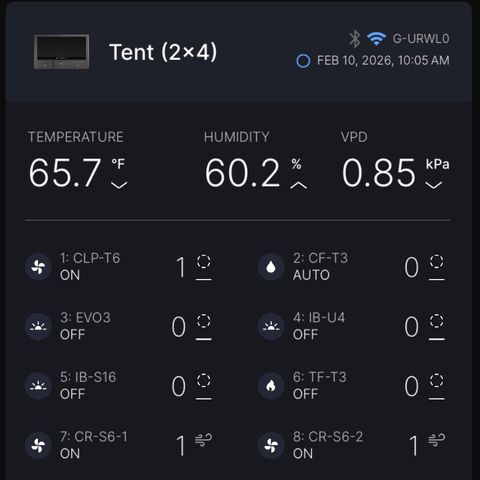Screen dimensions: 480x480
Task: Click the G-URWL0 device ID
Action: [421, 39]
